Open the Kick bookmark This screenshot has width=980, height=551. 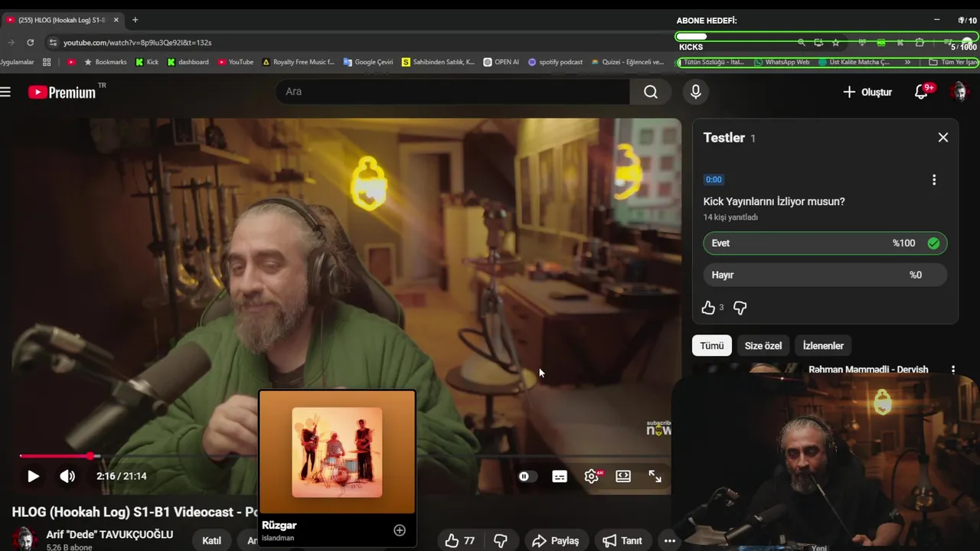coord(146,62)
